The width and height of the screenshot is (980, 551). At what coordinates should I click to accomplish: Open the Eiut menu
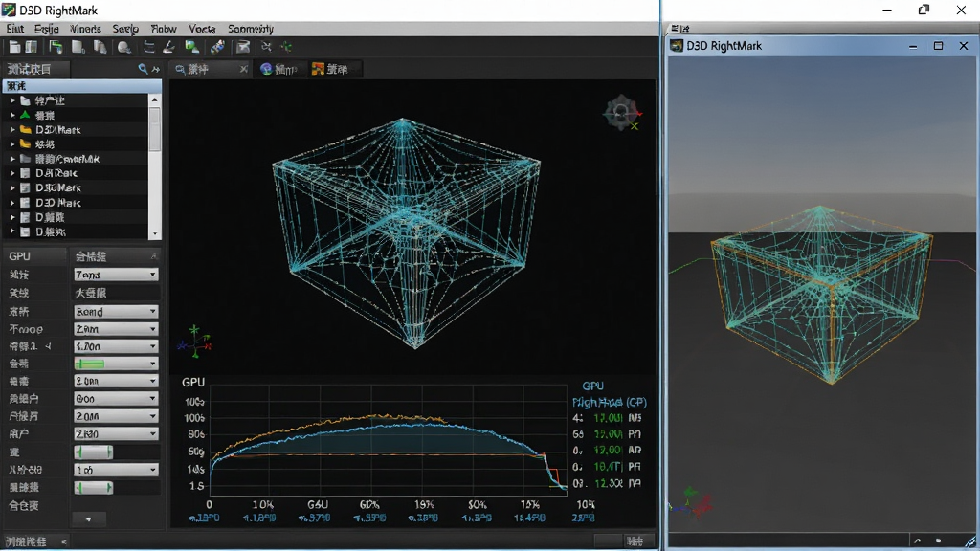(15, 29)
